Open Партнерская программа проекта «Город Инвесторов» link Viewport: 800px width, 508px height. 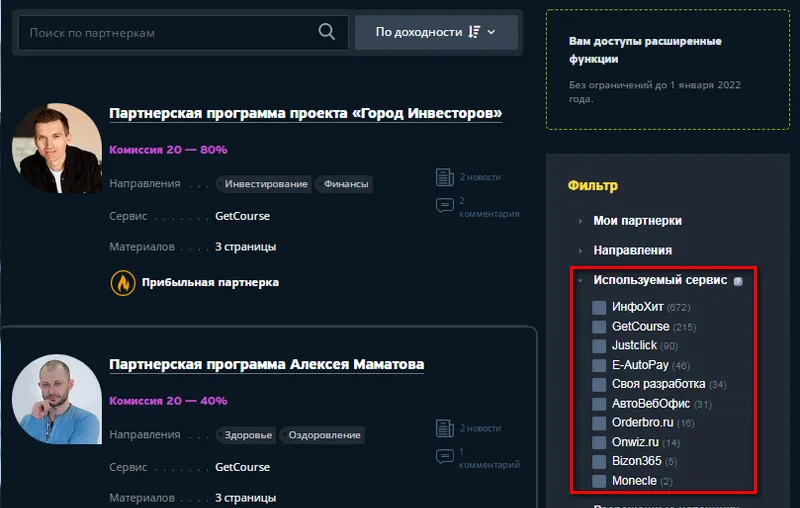point(305,113)
